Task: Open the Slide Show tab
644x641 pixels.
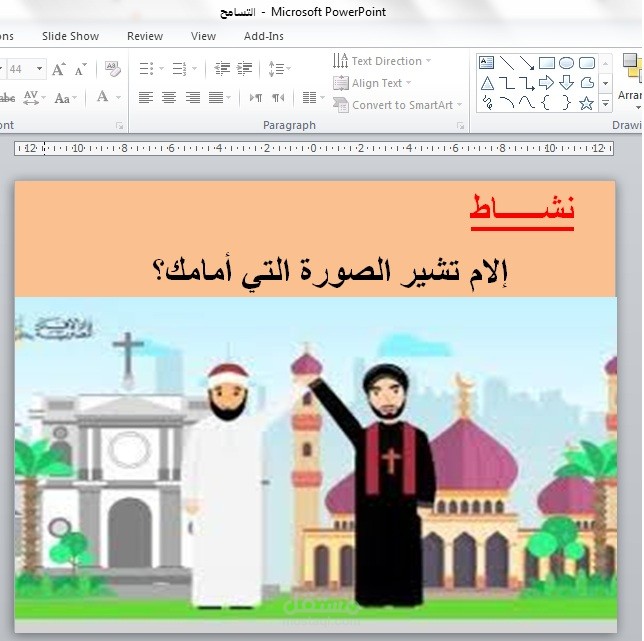Action: pyautogui.click(x=70, y=36)
